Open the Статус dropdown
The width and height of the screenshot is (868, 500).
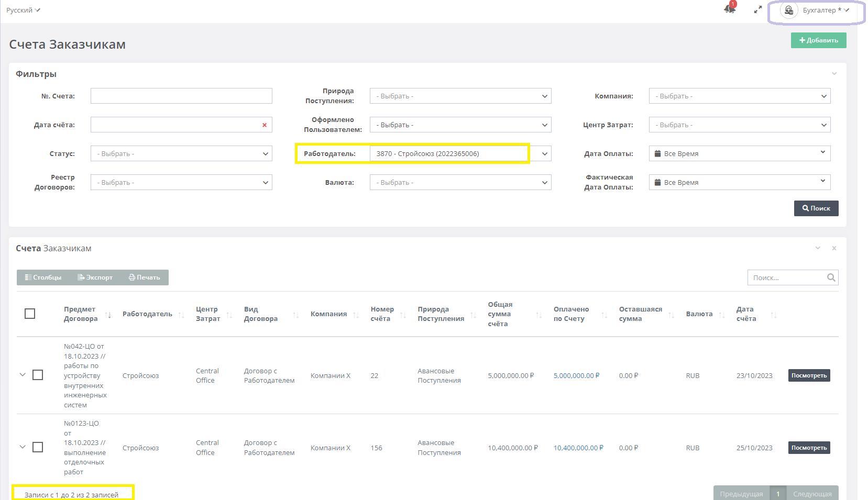[181, 153]
